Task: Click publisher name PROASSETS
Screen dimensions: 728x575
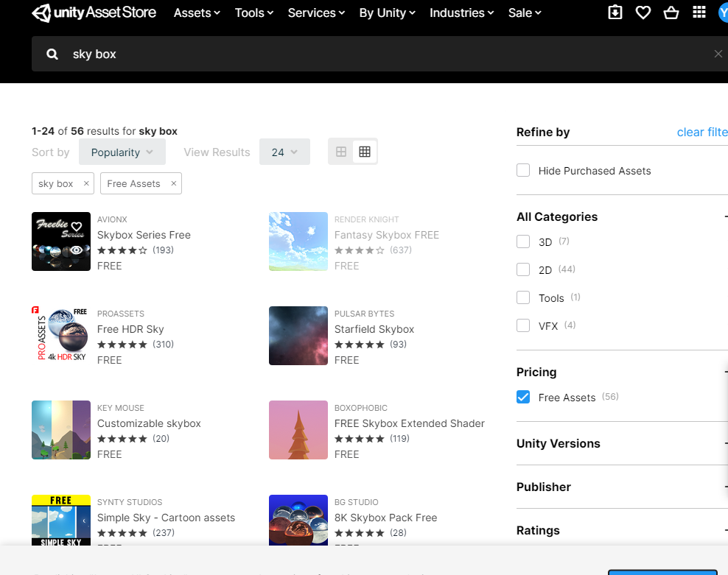Action: [x=121, y=314]
